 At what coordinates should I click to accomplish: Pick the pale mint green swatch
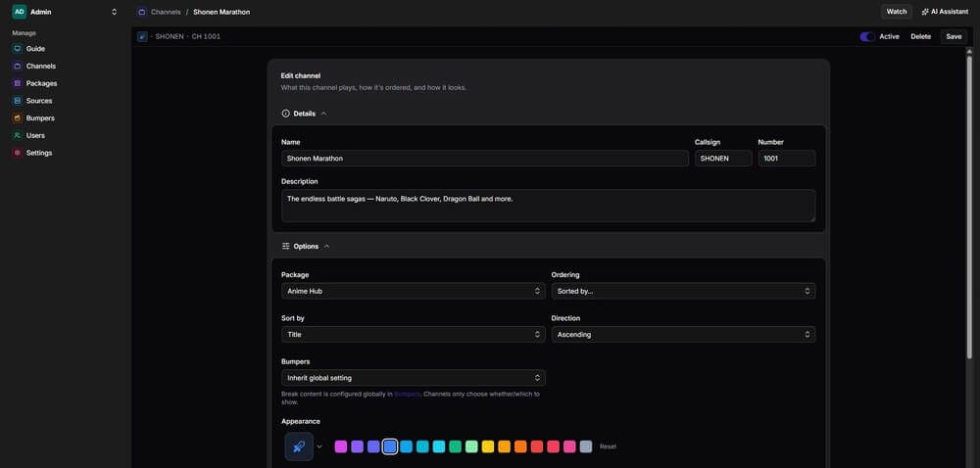[x=472, y=446]
